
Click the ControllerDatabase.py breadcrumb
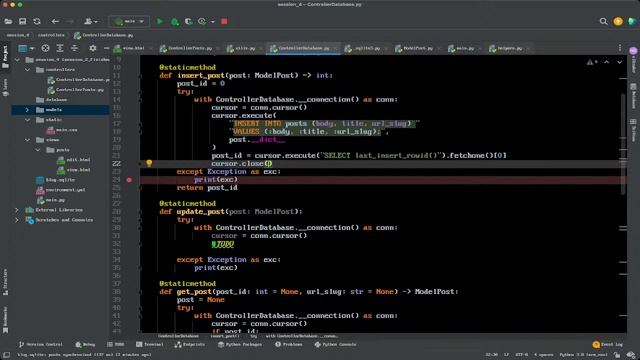click(104, 35)
